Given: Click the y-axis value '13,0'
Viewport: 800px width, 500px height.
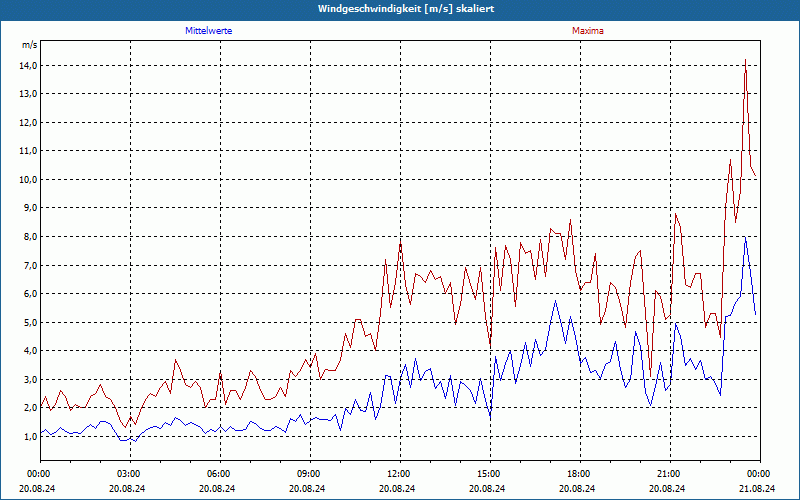Looking at the screenshot, I should point(28,94).
